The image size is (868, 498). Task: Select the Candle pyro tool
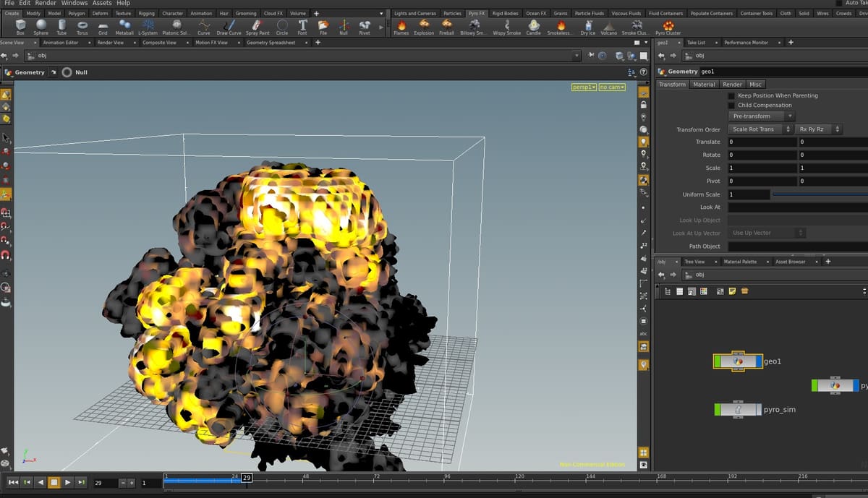click(x=533, y=27)
